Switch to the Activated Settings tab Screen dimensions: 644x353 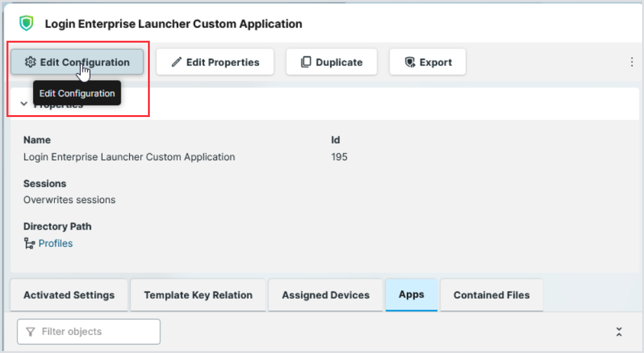(69, 295)
